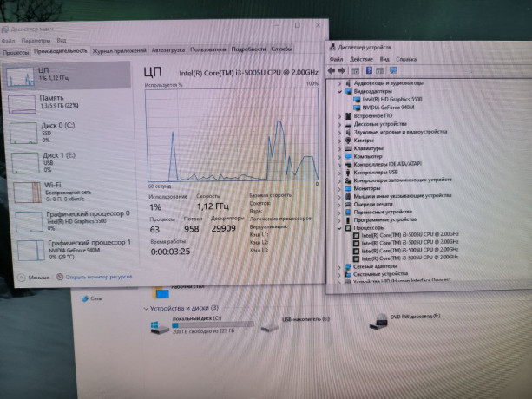Click the forward arrow in Device Manager toolbar
The width and height of the screenshot is (532, 399).
tap(342, 70)
